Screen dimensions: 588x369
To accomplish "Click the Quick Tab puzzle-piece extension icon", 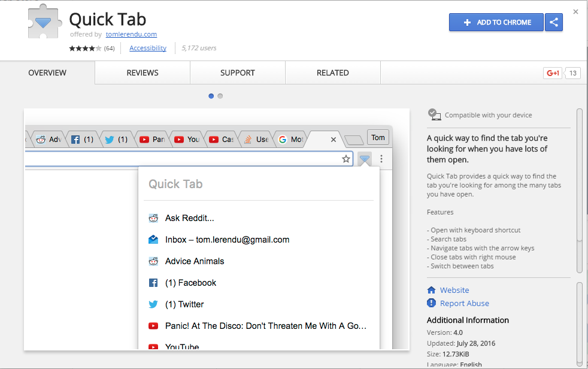I will tap(44, 22).
